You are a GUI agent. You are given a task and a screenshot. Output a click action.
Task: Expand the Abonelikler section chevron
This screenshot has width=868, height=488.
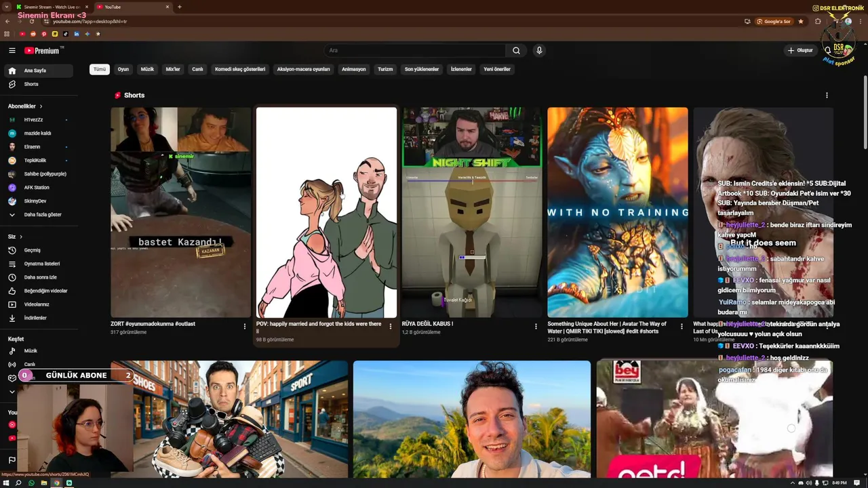click(41, 106)
